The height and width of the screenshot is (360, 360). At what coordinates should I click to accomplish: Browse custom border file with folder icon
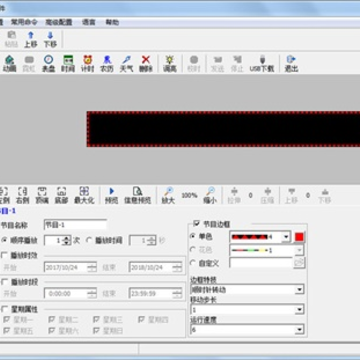[299, 263]
